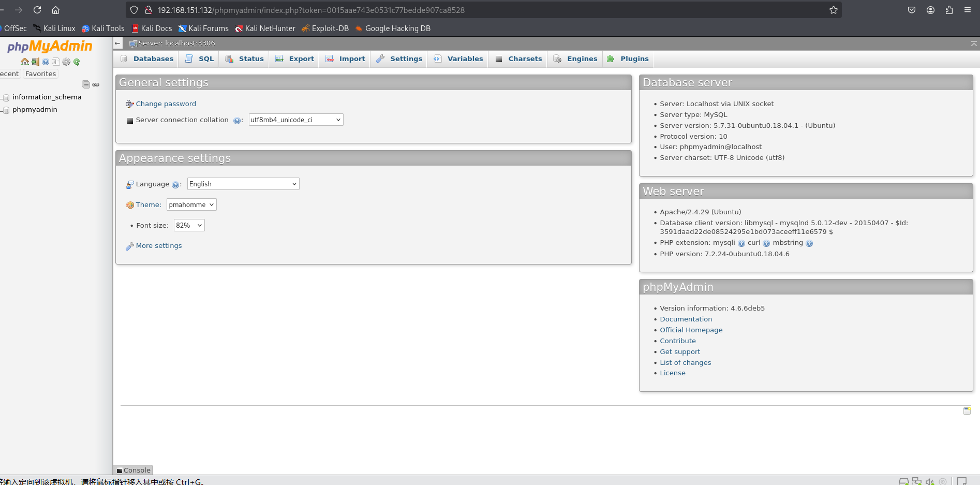
Task: Open the Status tab
Action: [x=244, y=59]
